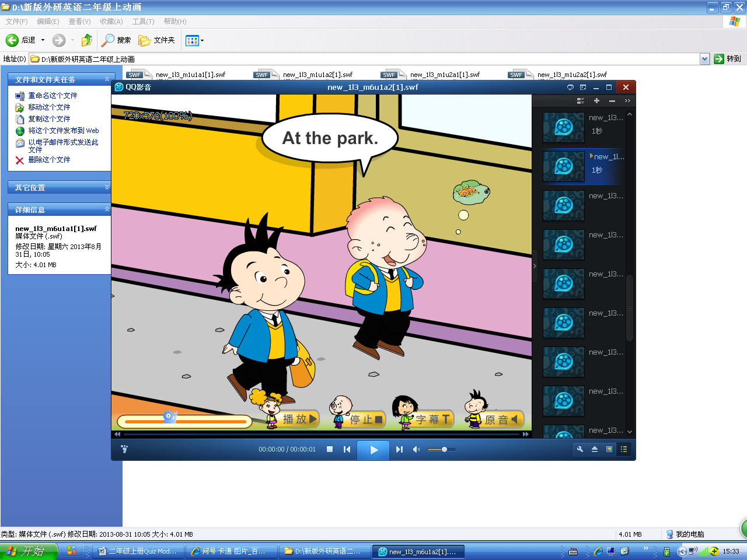The height and width of the screenshot is (560, 747).
Task: Collapse playlist using the side arrow handle
Action: [535, 266]
